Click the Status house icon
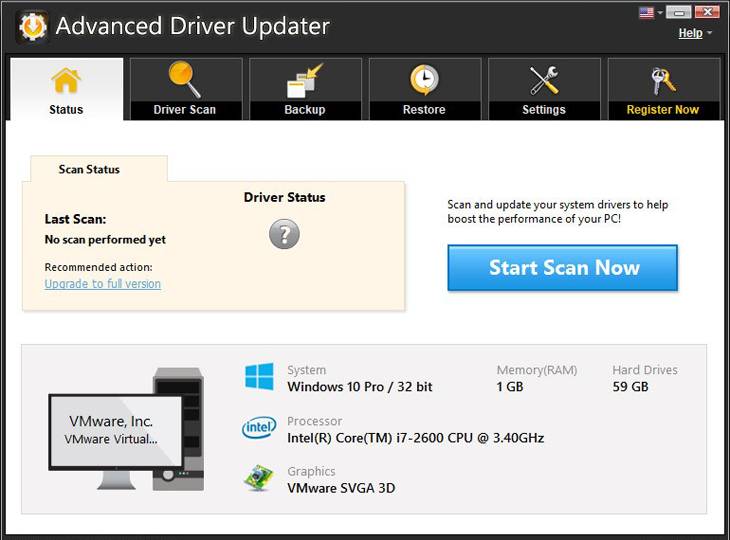Image resolution: width=730 pixels, height=540 pixels. pyautogui.click(x=66, y=80)
